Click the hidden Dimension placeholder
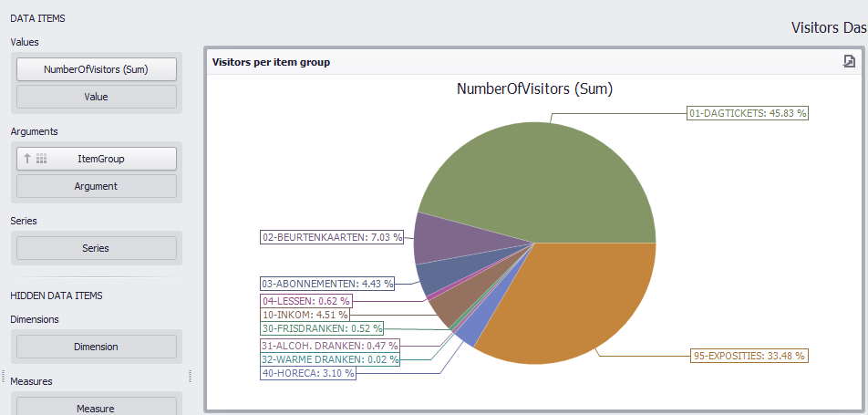The width and height of the screenshot is (868, 415). pos(96,347)
